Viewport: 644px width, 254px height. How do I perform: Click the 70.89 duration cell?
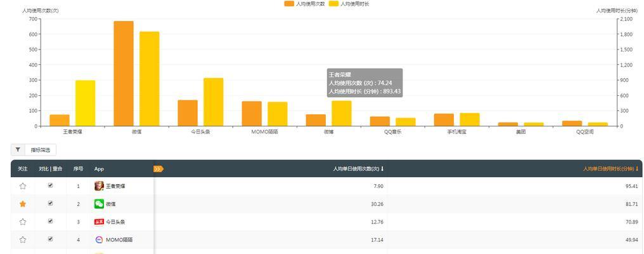632,222
